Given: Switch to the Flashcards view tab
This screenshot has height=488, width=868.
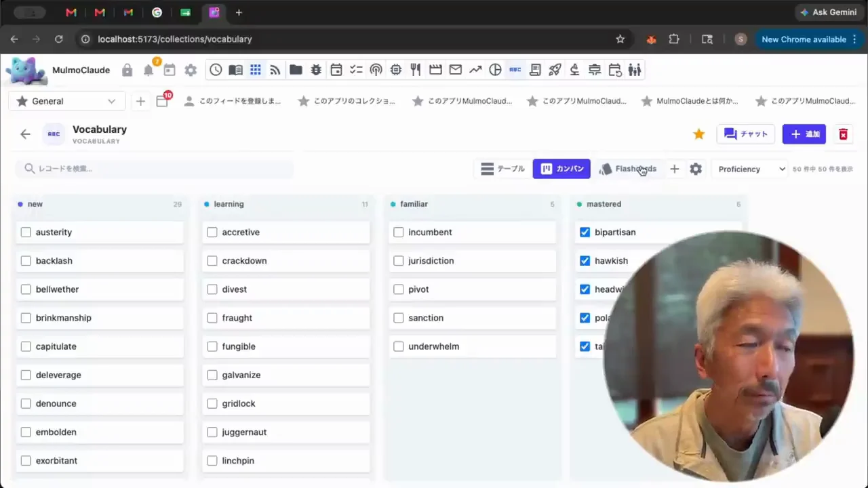Looking at the screenshot, I should point(628,169).
